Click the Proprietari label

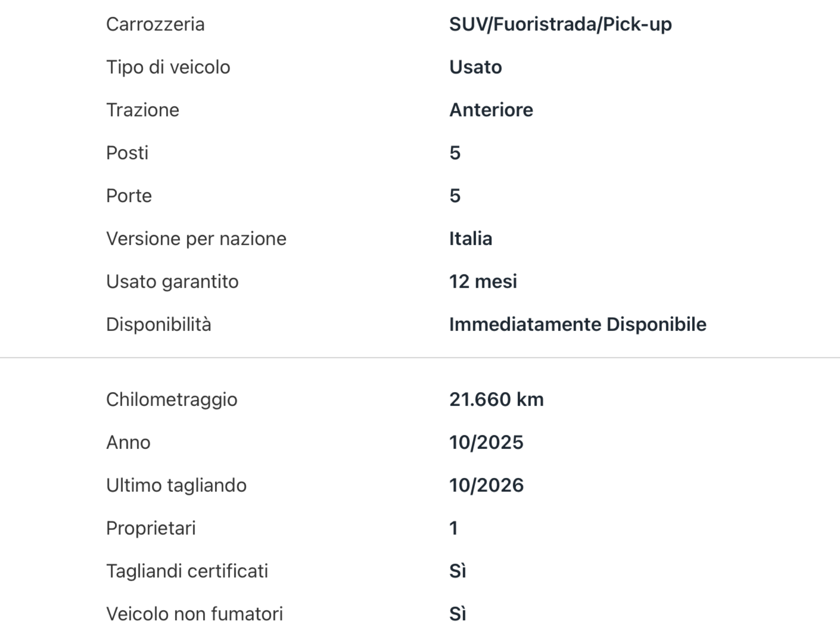tap(151, 528)
